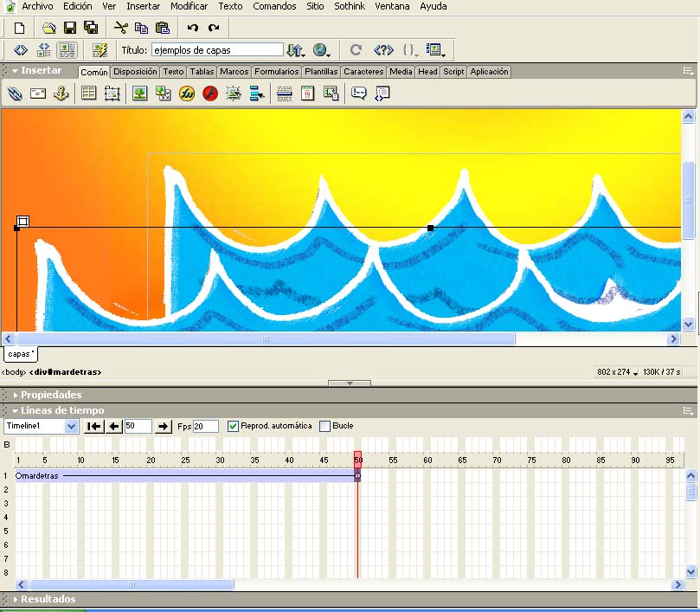
Task: Insert a named anchor using anchor icon
Action: [x=61, y=93]
